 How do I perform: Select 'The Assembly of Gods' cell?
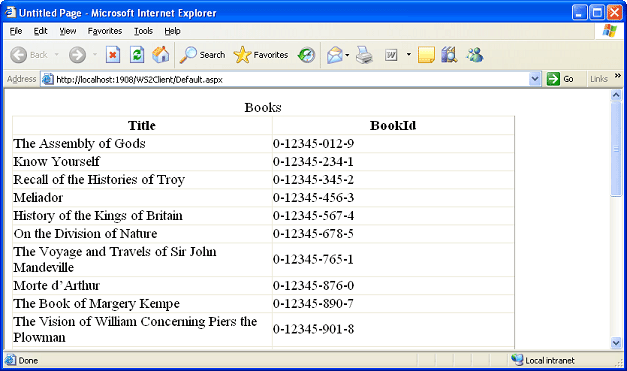[x=142, y=144]
